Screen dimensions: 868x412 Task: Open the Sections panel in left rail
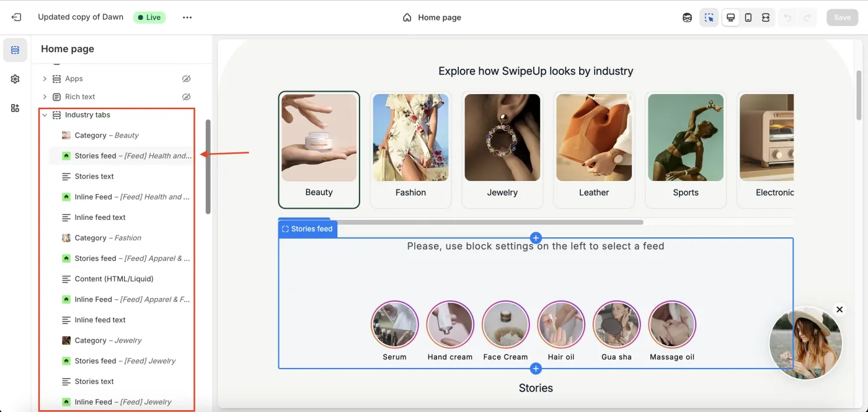pyautogui.click(x=15, y=50)
